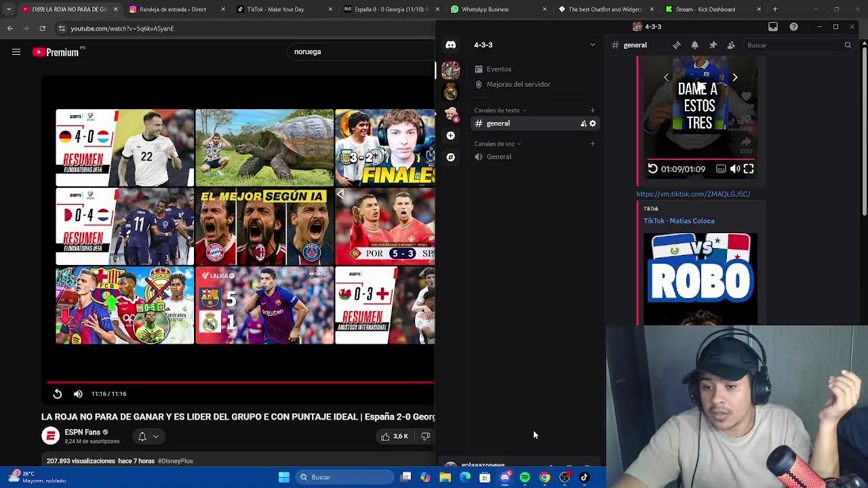
Task: Play the giant tortoise suggested video
Action: pos(264,148)
